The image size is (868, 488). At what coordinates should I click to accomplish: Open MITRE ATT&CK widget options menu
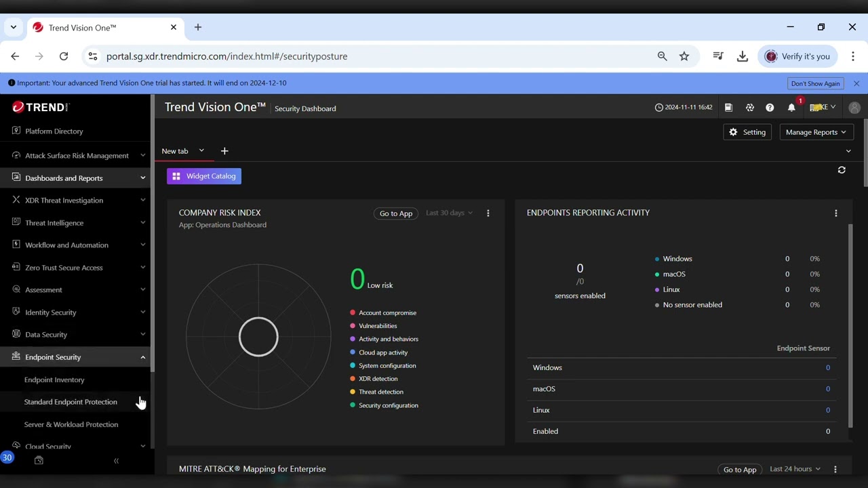(x=835, y=469)
